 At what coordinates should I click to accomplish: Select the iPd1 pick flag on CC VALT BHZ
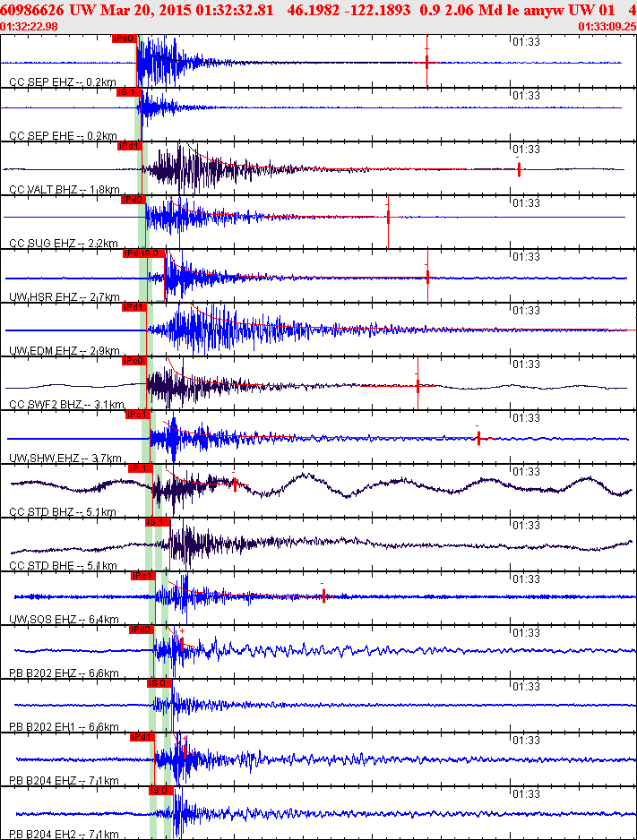click(130, 146)
